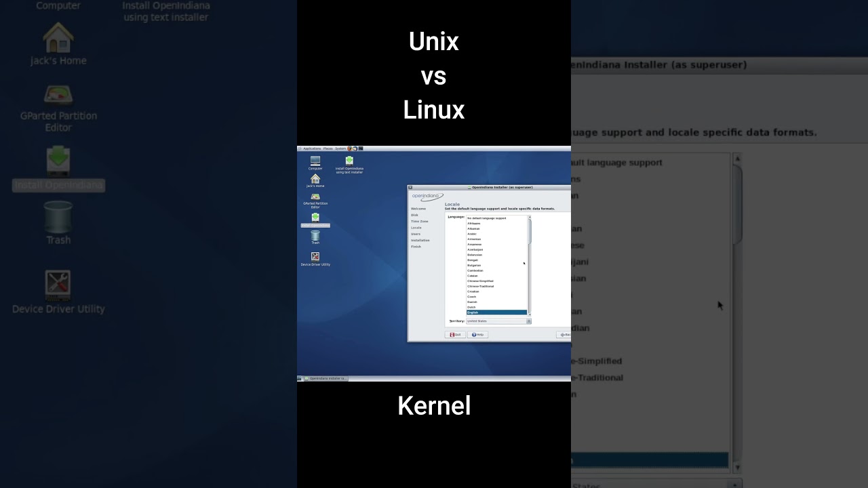Image resolution: width=868 pixels, height=488 pixels.
Task: Launch Firefox from the top panel
Action: (349, 148)
